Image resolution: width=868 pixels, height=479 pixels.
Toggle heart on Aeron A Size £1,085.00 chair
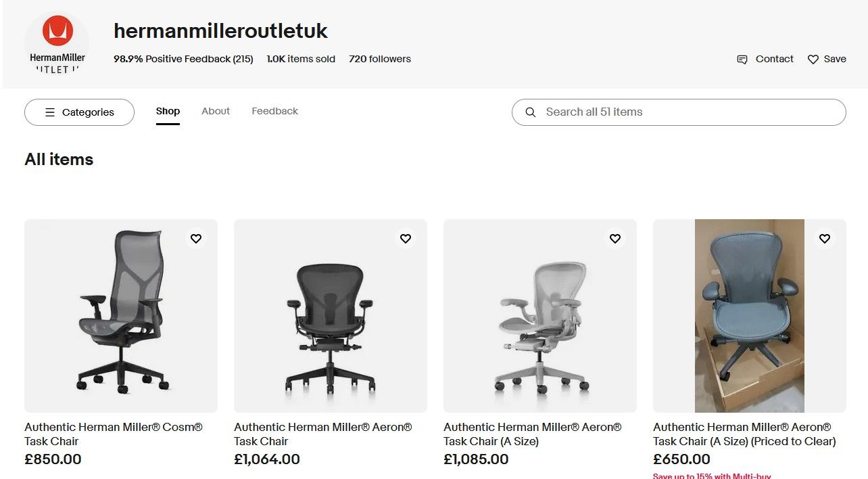pos(615,239)
